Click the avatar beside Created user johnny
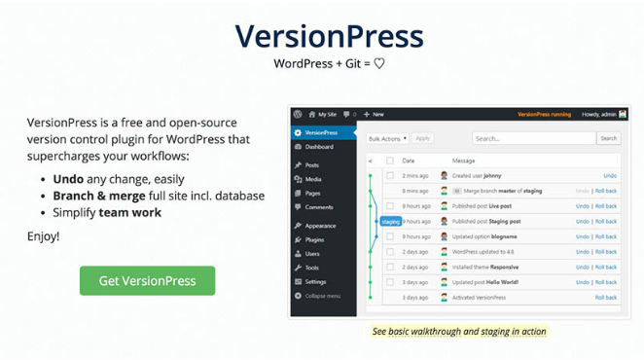 coord(444,175)
